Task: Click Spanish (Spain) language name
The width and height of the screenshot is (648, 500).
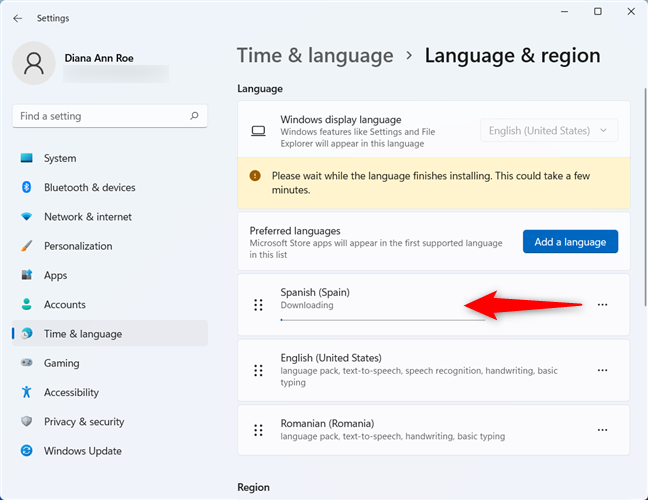Action: (x=315, y=293)
